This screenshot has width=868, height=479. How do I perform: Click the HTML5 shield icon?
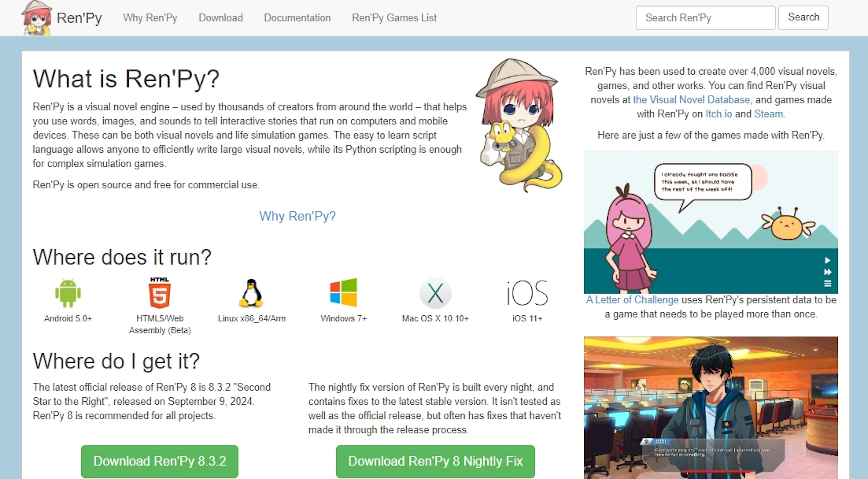pyautogui.click(x=160, y=293)
